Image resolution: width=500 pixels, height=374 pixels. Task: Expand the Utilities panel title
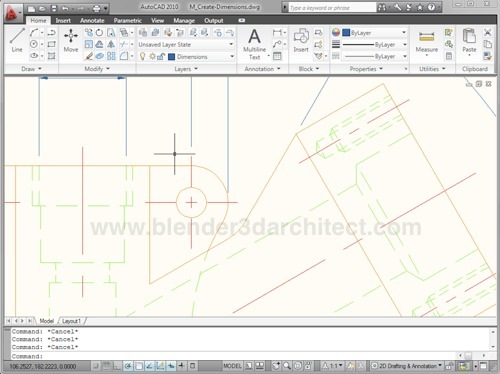click(x=432, y=69)
